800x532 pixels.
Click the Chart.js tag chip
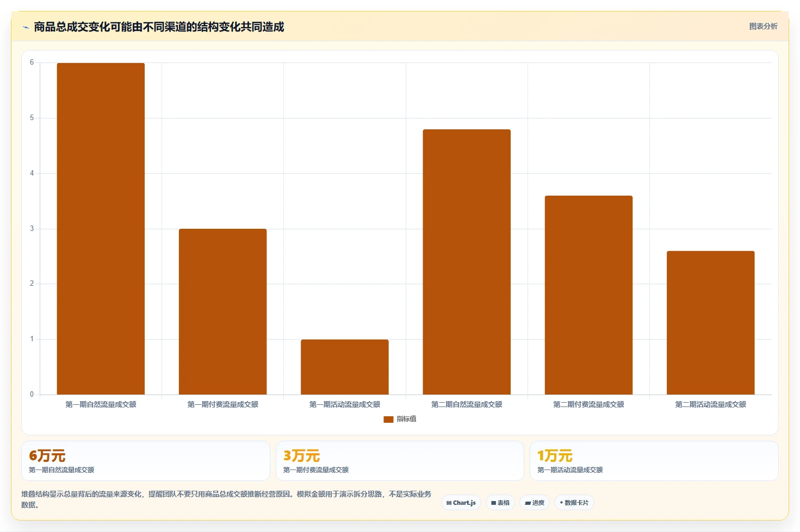point(461,503)
